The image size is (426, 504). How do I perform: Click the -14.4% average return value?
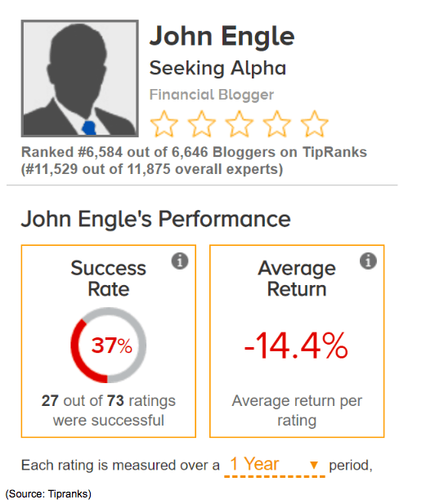click(296, 346)
